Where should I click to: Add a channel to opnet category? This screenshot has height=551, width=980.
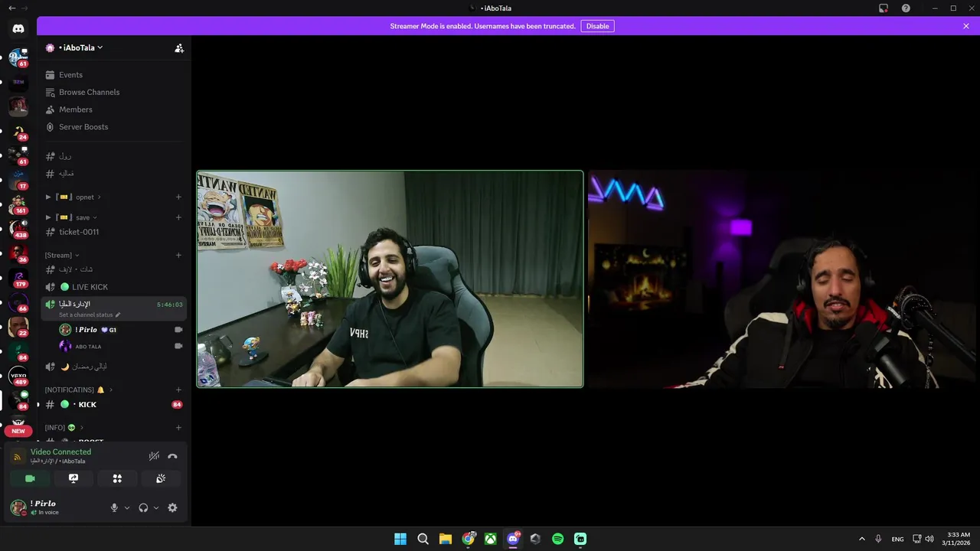pos(178,197)
